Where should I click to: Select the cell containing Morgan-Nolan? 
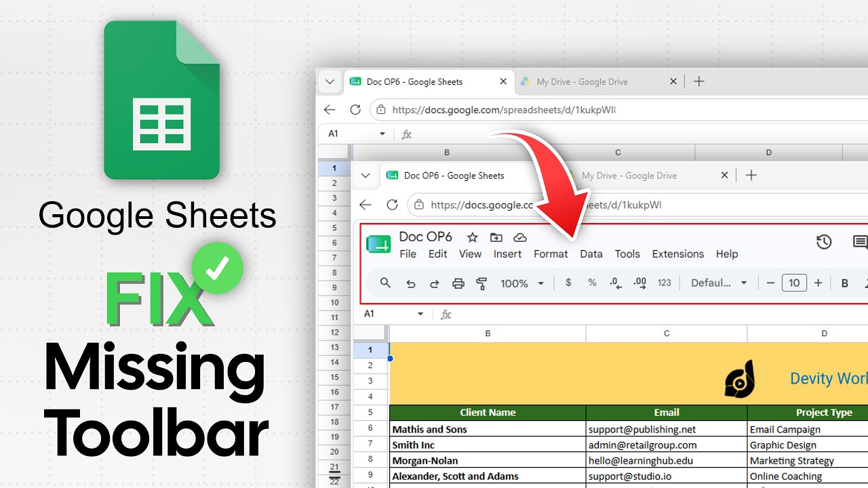point(488,460)
